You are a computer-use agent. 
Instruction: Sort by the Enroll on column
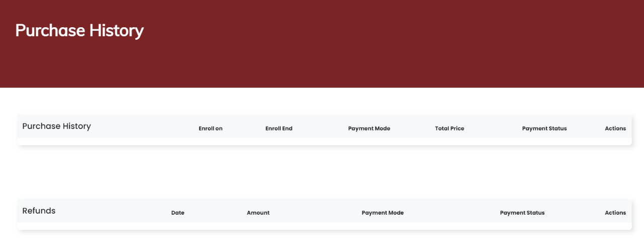coord(210,129)
